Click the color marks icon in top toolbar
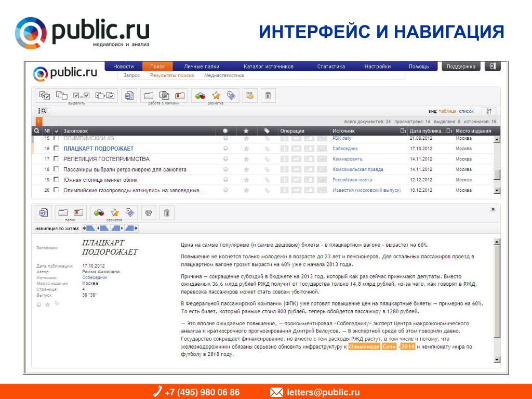Screen dimensions: 532x399 coord(200,96)
